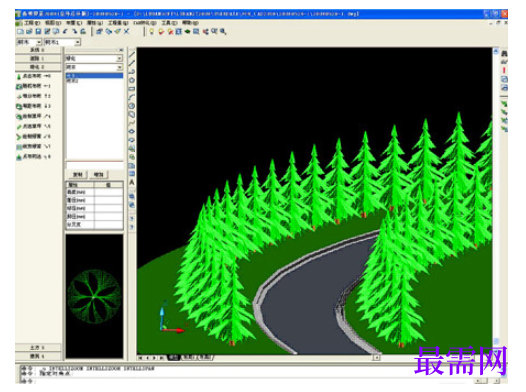
Task: Click the green arrow-icon command in the left list
Action: click(19, 137)
